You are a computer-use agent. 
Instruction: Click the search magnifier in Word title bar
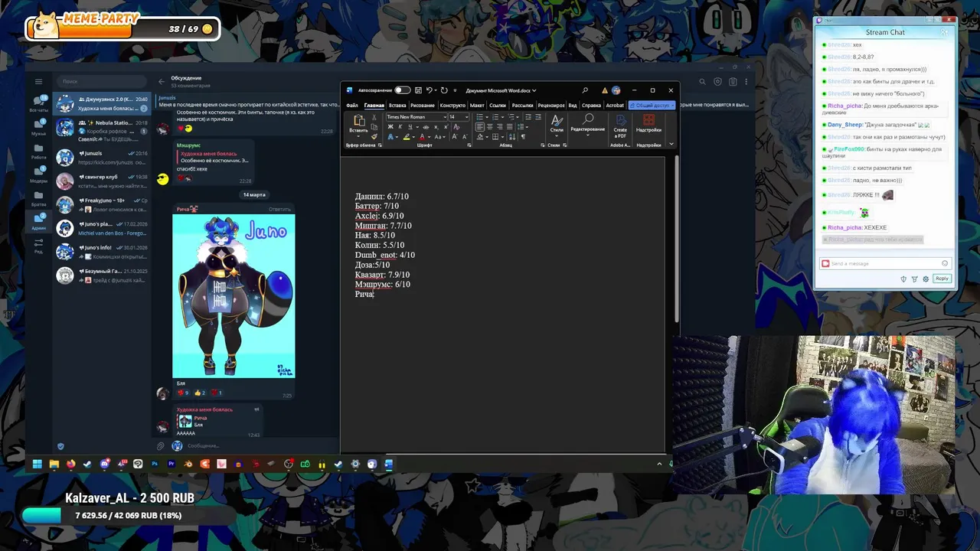(585, 90)
